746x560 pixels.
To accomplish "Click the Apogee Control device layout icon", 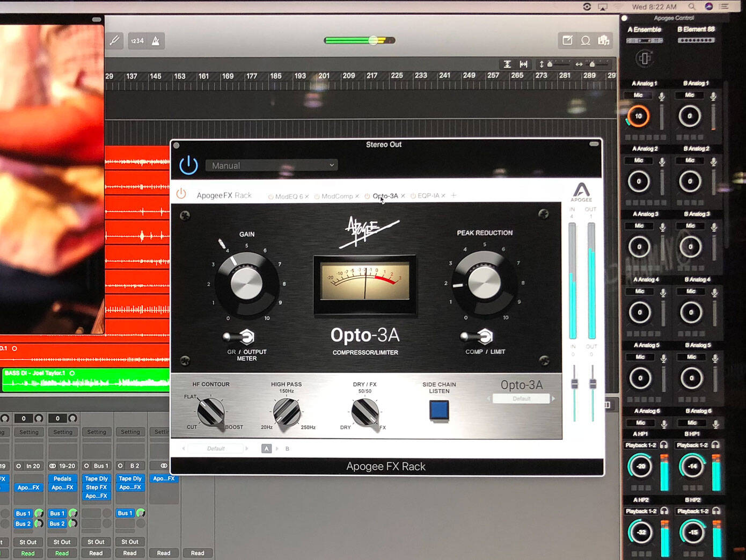I will [645, 58].
